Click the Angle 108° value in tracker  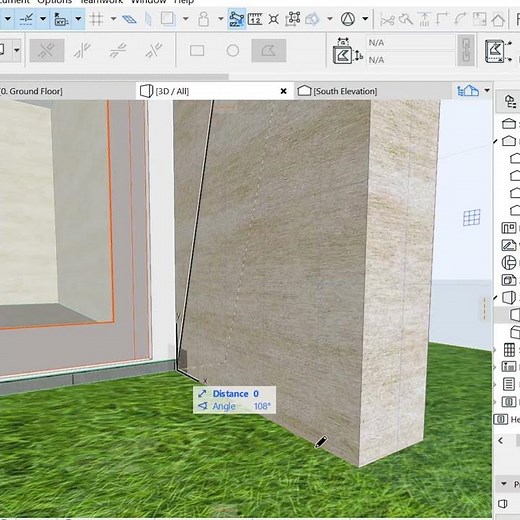click(262, 406)
